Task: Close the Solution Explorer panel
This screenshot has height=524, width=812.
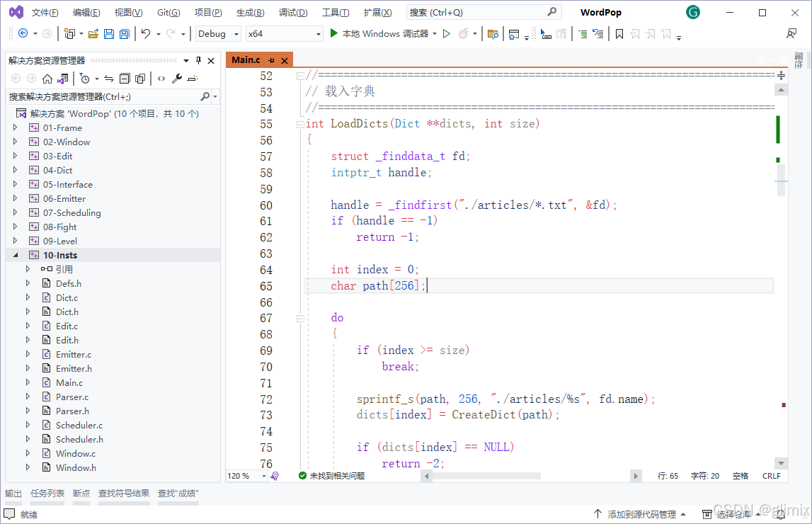Action: click(x=211, y=61)
